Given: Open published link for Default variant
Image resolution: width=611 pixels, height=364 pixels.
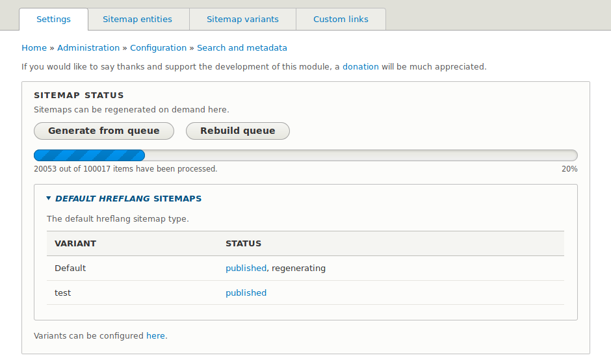Looking at the screenshot, I should tap(246, 268).
